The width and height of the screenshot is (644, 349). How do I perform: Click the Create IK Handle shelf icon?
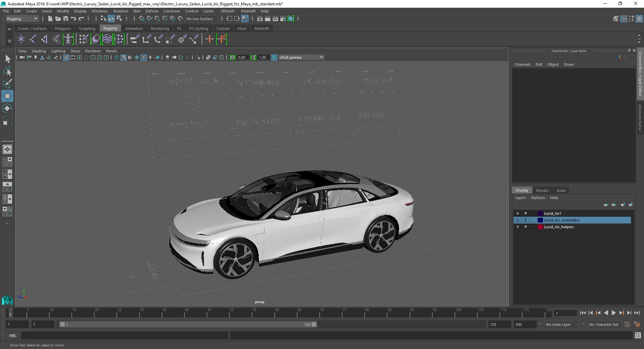[44, 39]
